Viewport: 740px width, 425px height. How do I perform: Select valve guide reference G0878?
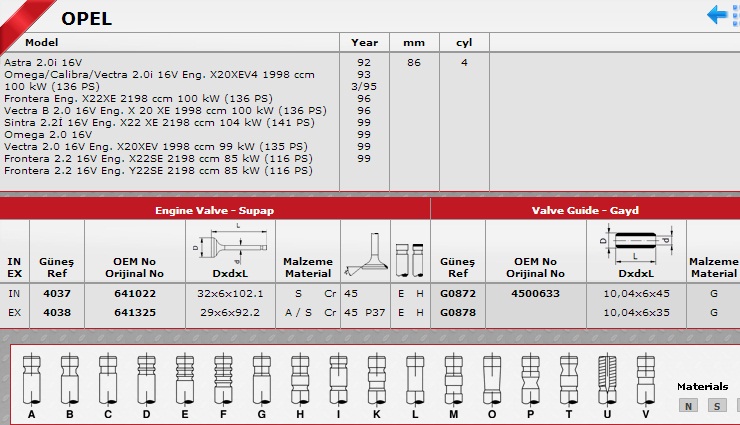point(457,312)
